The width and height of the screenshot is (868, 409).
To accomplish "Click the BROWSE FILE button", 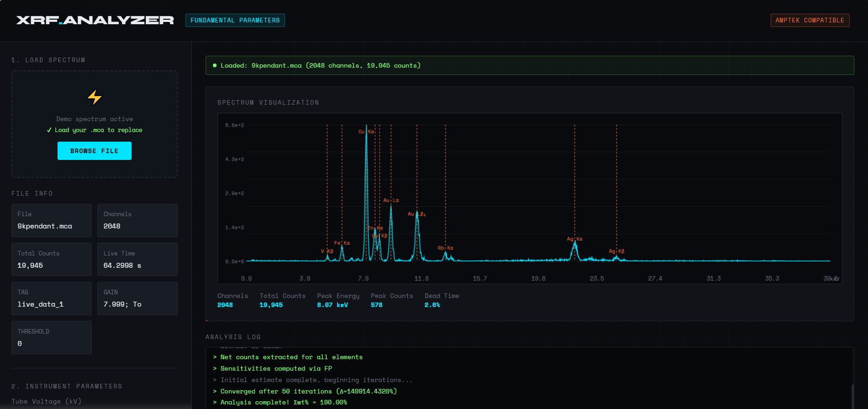I will (x=95, y=151).
